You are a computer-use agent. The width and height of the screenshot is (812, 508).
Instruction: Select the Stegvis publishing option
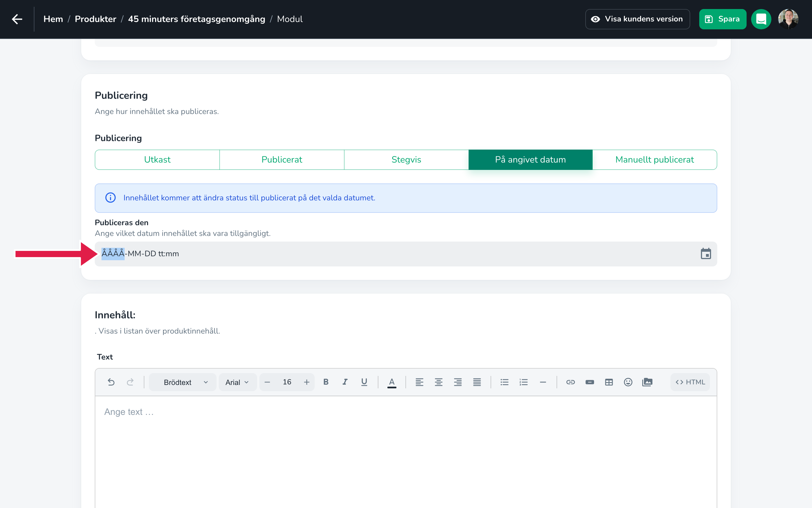406,159
